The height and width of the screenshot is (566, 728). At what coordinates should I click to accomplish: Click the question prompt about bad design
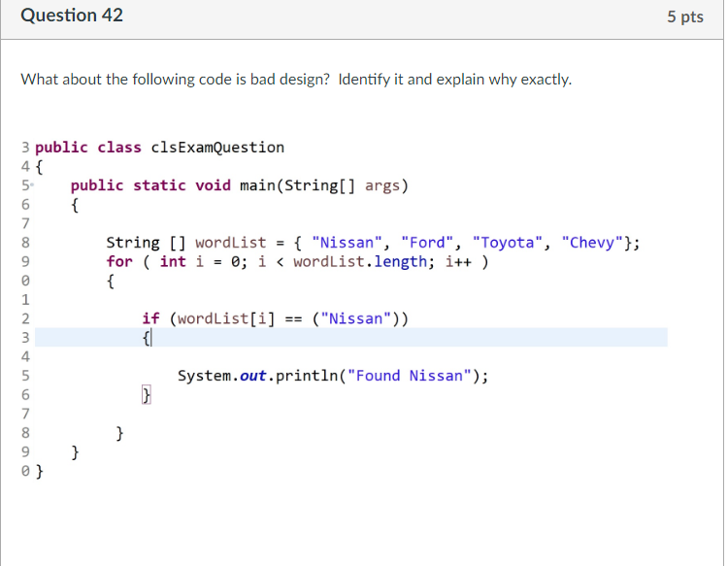coord(296,80)
